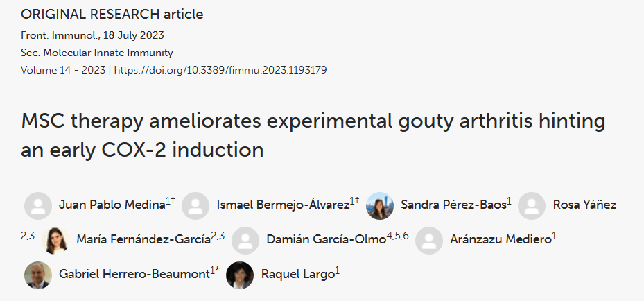The height and width of the screenshot is (301, 644).
Task: Open Raquel Largo's profile photo
Action: 240,275
